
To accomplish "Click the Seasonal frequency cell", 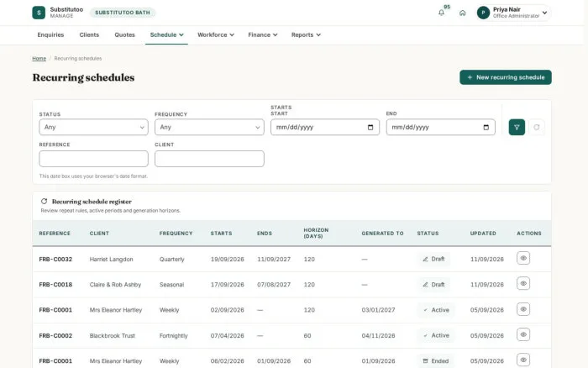I will tap(171, 285).
